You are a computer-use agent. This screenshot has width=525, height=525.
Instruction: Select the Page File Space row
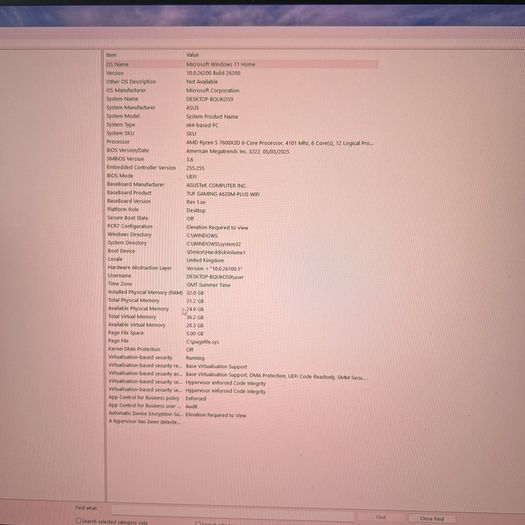tap(240, 333)
